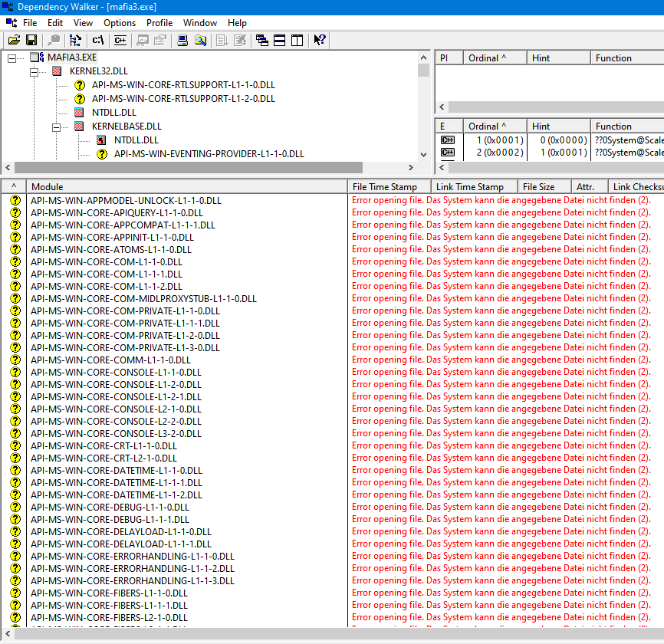
Task: Select API-MS-WIN-CORE-APIQUERY-L1-1-0.DLL module row
Action: tap(117, 212)
